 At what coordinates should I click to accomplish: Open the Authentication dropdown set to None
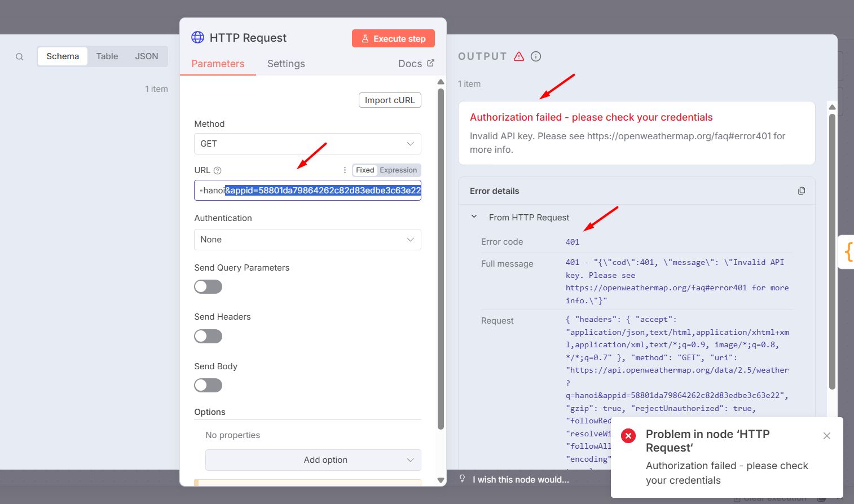(x=307, y=240)
